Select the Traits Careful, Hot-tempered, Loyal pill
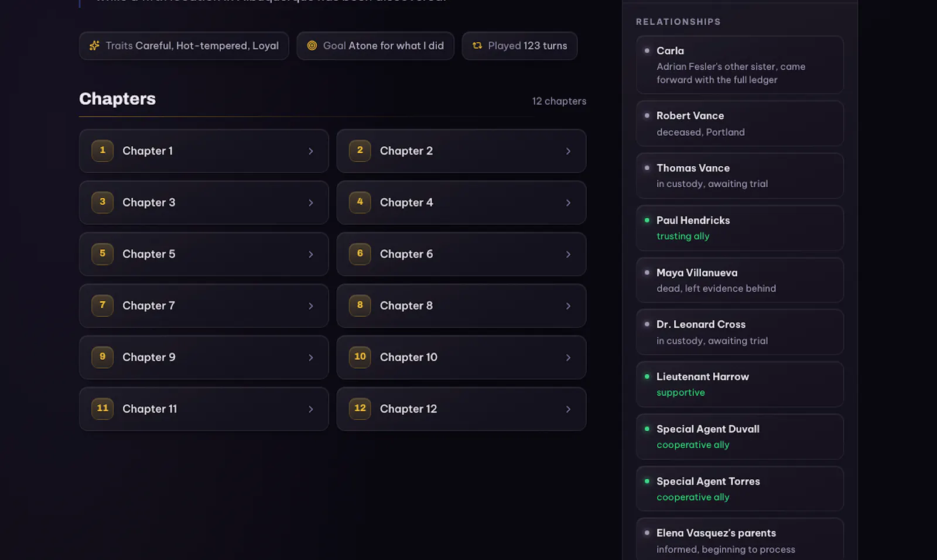Viewport: 937px width, 560px height. point(184,46)
